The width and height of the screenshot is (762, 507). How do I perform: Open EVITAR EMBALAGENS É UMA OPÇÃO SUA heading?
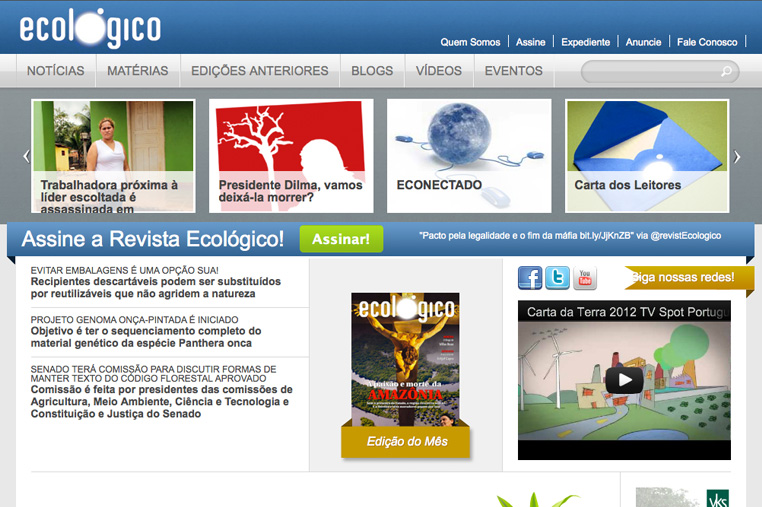pos(124,270)
